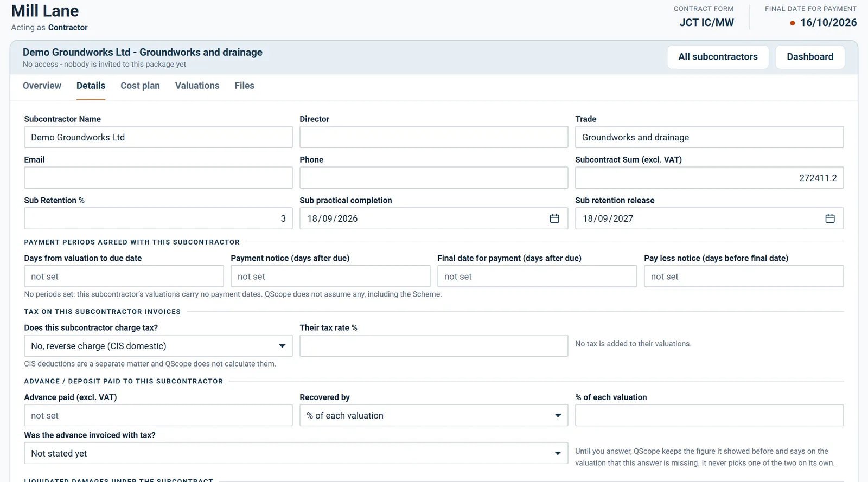Screen dimensions: 868x482
Task: Open the Files tab
Action: click(245, 86)
